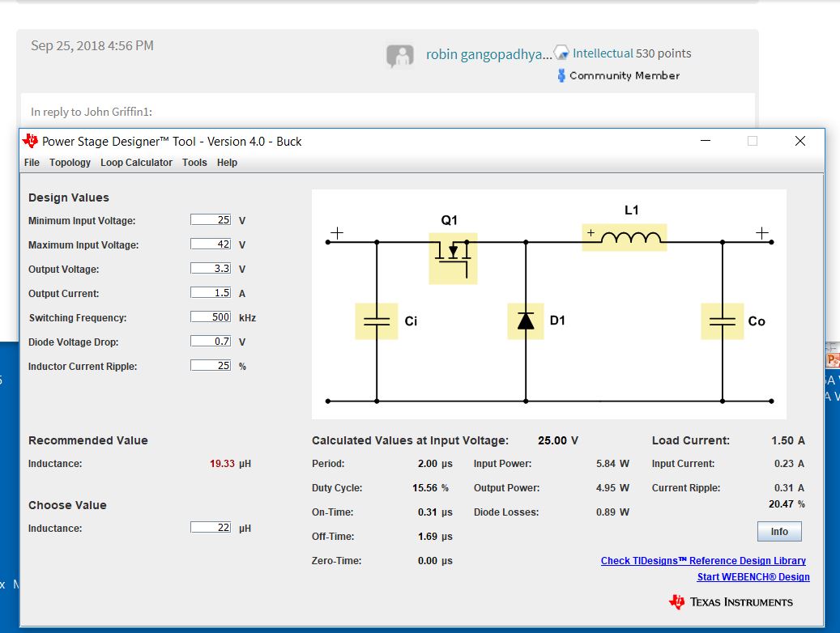Click the Diode Losses value 0.89 W
Image resolution: width=840 pixels, height=633 pixels.
[613, 512]
